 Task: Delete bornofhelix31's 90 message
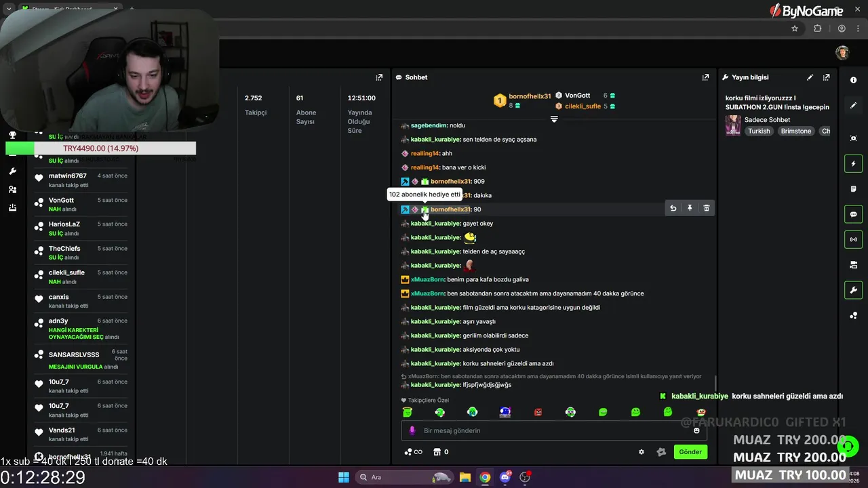[706, 209]
